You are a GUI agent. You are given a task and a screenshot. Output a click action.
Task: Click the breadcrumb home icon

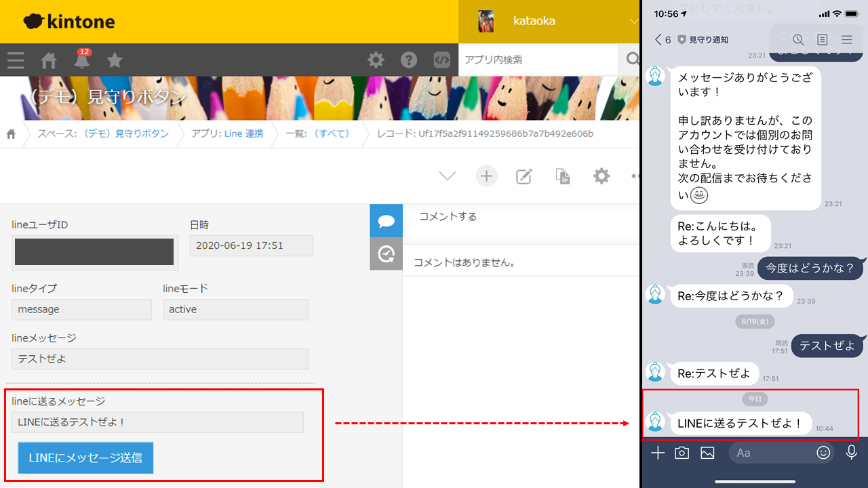11,134
